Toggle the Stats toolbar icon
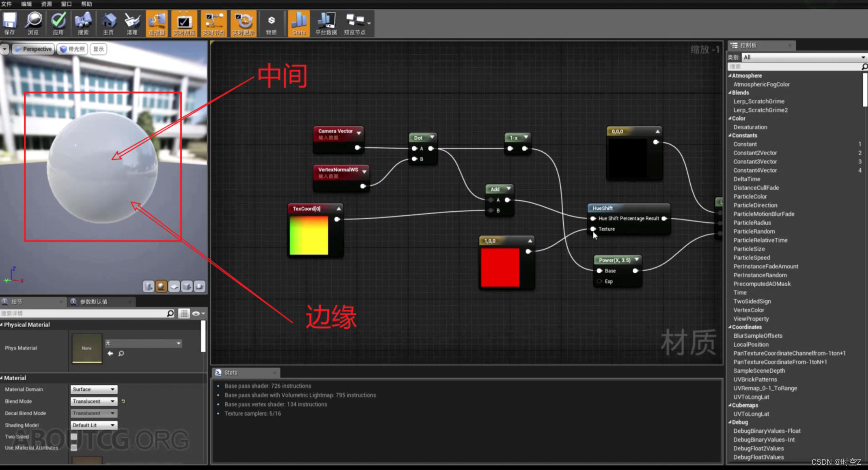 tap(299, 24)
